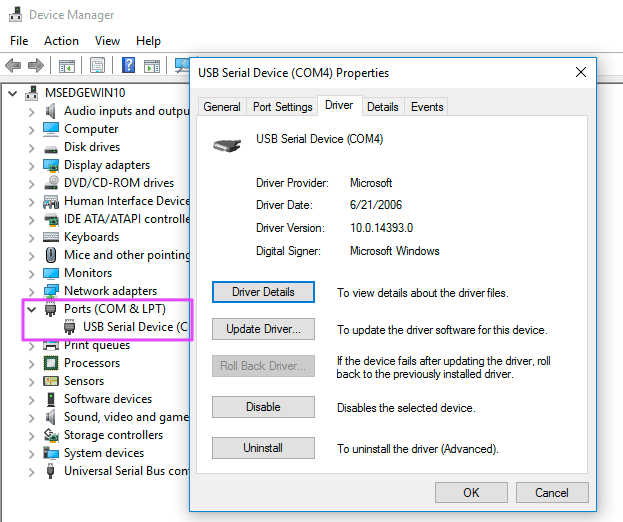Expand the Display adapters category
Viewport: 623px width, 522px height.
point(31,166)
